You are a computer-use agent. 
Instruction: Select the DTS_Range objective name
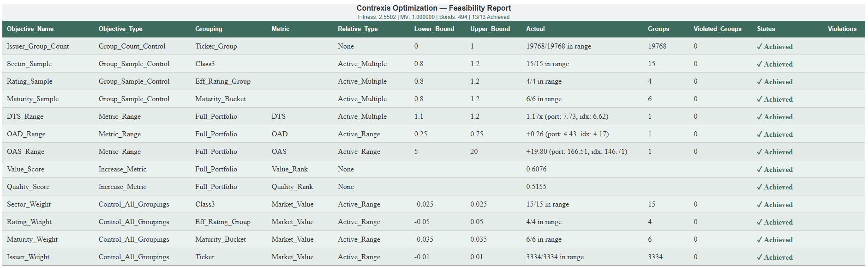click(25, 116)
